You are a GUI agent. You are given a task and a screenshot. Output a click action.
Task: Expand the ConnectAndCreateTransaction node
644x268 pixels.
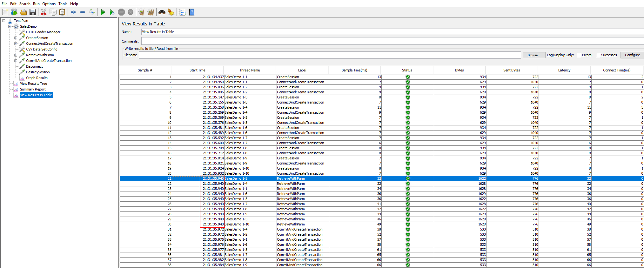(16, 44)
